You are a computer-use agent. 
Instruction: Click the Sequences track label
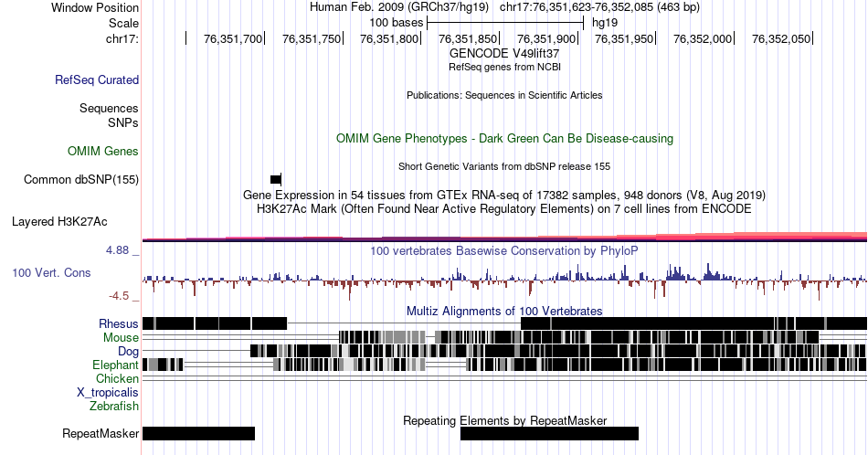tap(109, 108)
